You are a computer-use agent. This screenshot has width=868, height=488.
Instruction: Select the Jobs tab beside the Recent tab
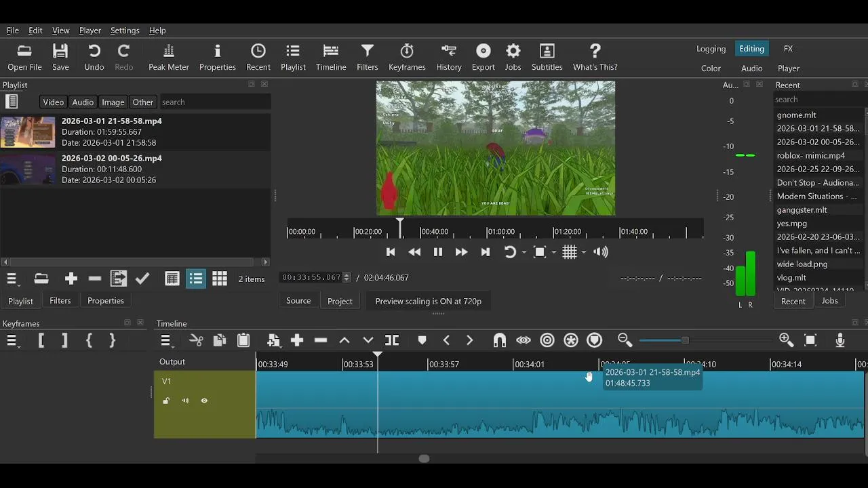tap(829, 301)
